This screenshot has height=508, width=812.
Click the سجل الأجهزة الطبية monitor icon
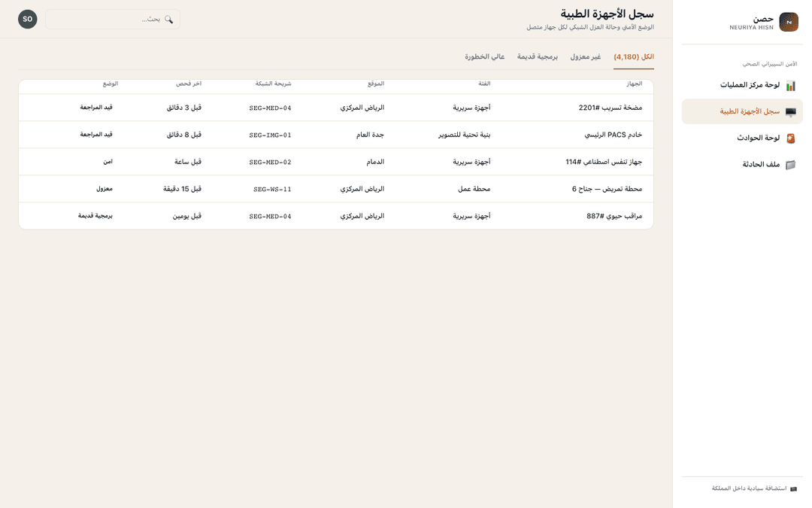point(791,112)
